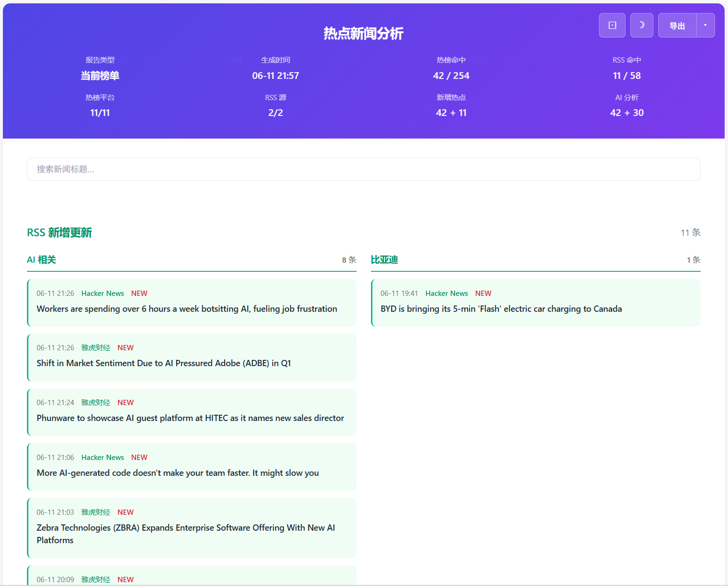Click the 8 条 count beside AI 相关

tap(349, 260)
